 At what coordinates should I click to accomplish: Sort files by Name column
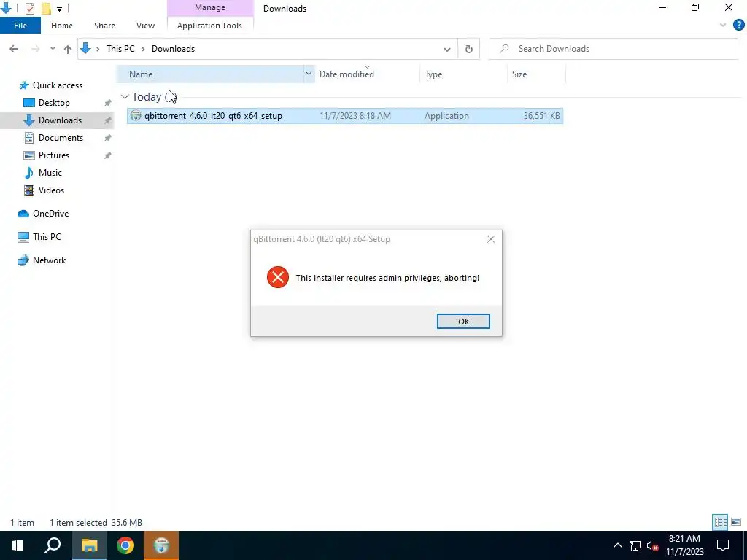pyautogui.click(x=210, y=74)
